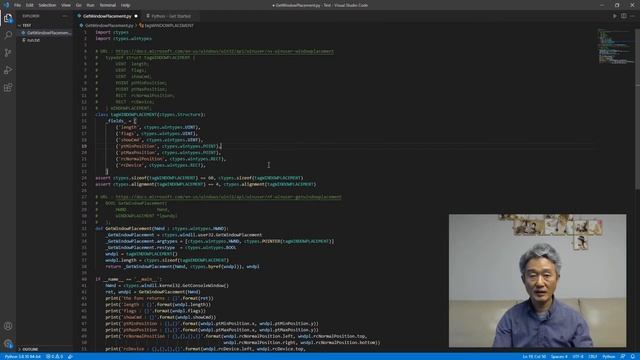Click the errors and warnings status indicator

(x=54, y=356)
